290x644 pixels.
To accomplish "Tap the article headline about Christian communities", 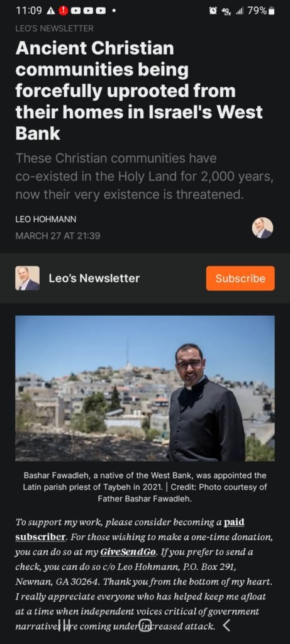I will click(x=139, y=91).
